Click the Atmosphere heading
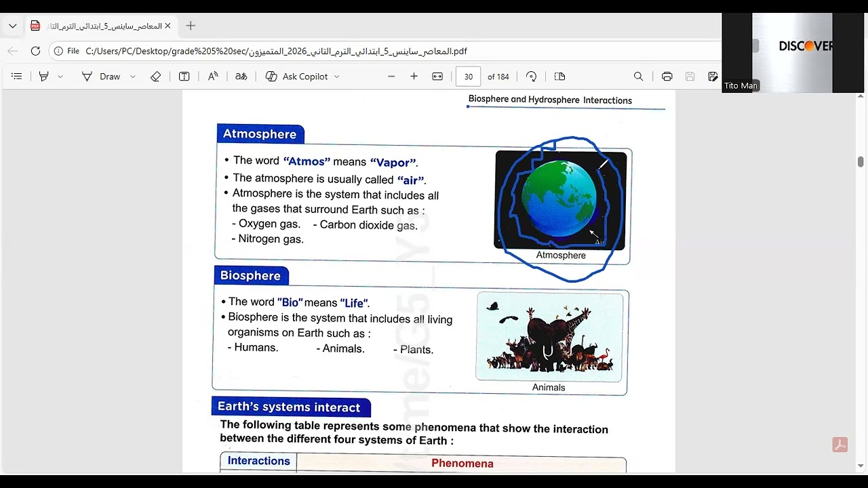The height and width of the screenshot is (488, 868). pyautogui.click(x=260, y=134)
